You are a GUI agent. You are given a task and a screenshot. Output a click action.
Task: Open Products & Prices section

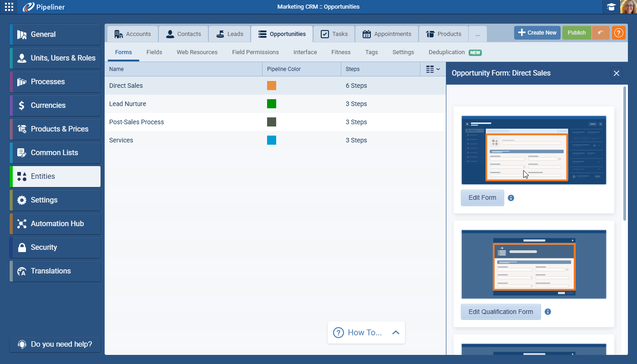pos(55,129)
